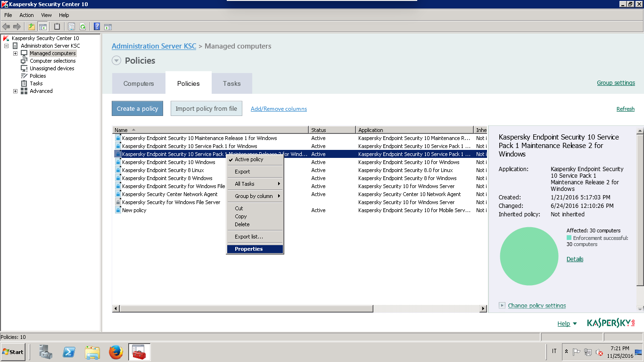644x362 pixels.
Task: Click the Administration Server KSC breadcrumb link
Action: [154, 46]
